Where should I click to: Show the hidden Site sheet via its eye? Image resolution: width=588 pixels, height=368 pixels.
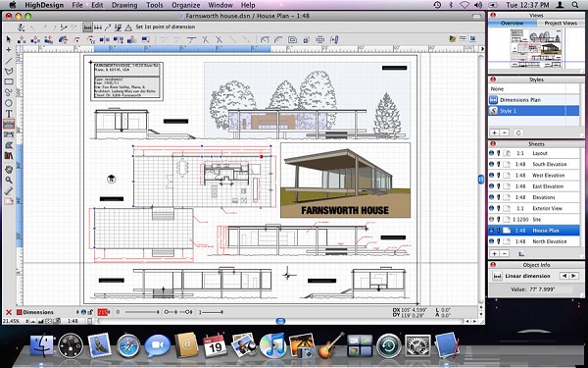[x=492, y=219]
